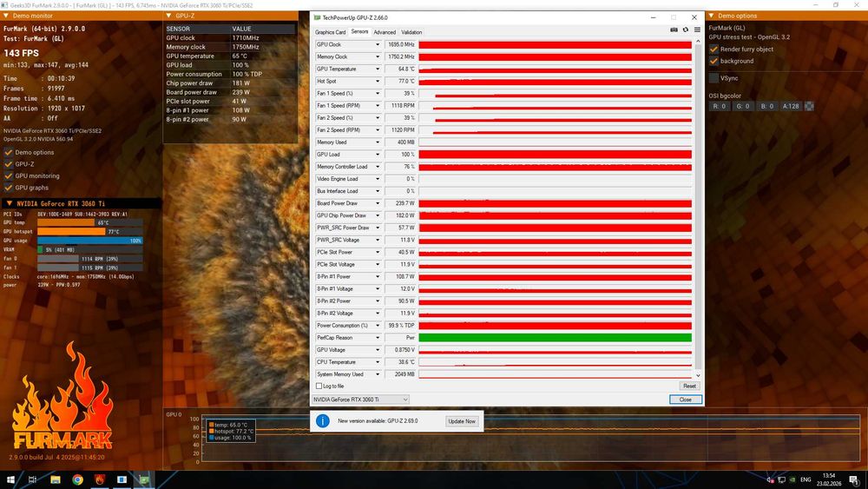Image resolution: width=868 pixels, height=489 pixels.
Task: Uncheck Render furry object
Action: 713,50
